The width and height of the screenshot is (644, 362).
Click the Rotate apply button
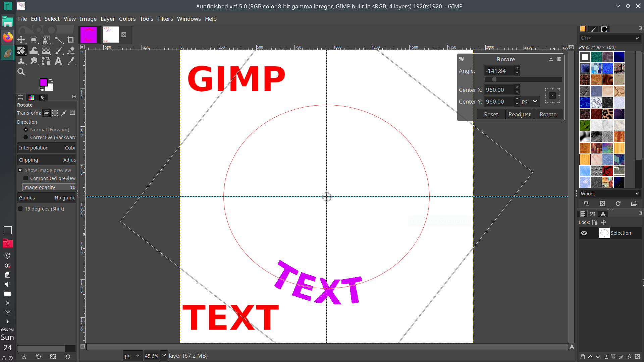tap(548, 114)
